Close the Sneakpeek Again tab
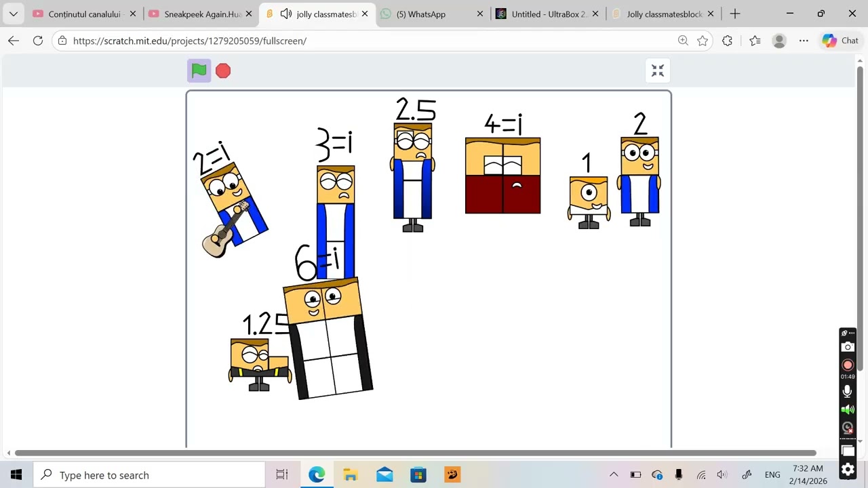This screenshot has height=488, width=868. pos(249,14)
